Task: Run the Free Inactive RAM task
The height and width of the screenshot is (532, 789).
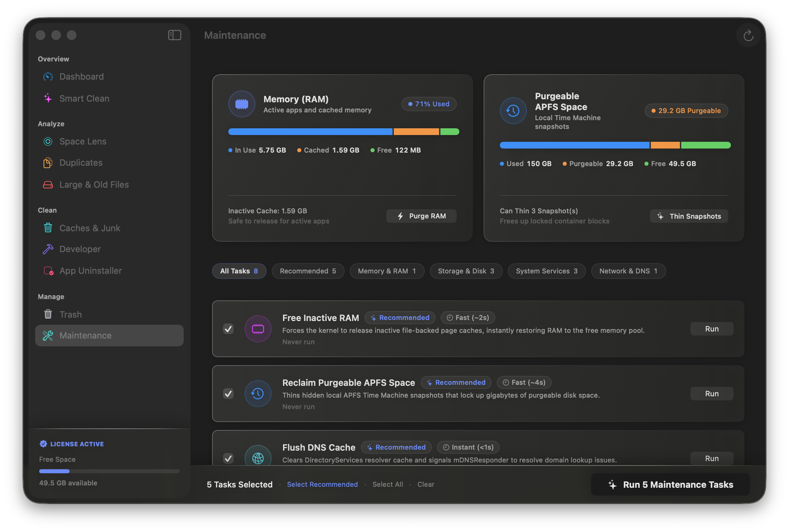Action: click(712, 329)
